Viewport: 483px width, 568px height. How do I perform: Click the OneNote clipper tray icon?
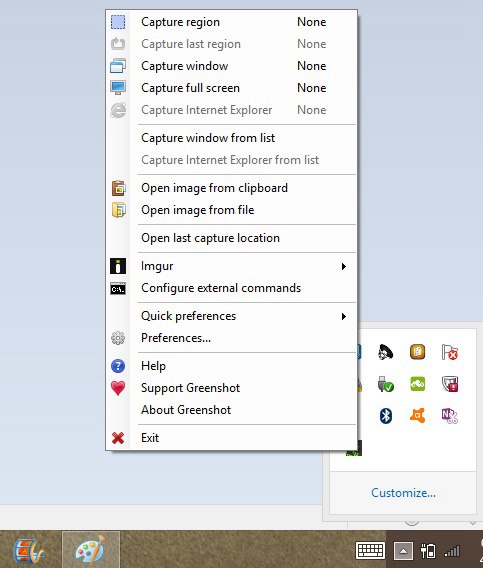click(x=450, y=416)
